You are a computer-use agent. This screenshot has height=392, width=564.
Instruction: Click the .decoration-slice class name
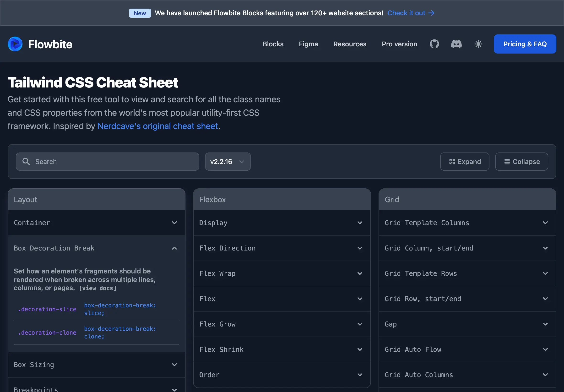tap(47, 309)
